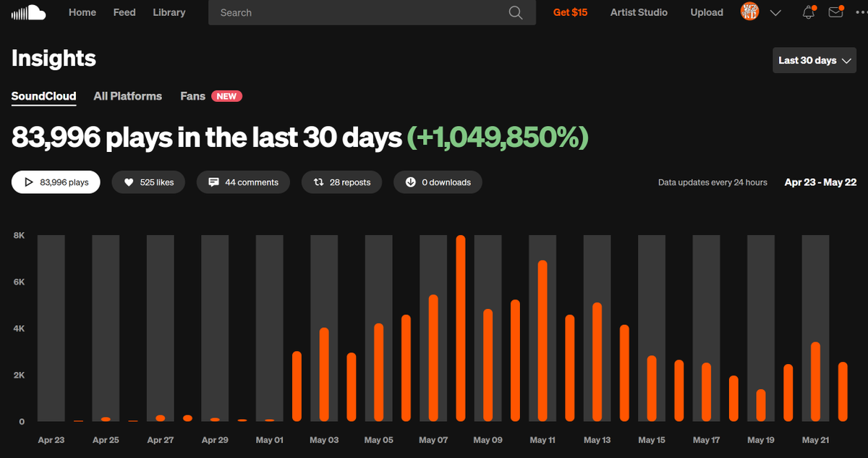Click the May 15 bar in chart

[x=652, y=389]
